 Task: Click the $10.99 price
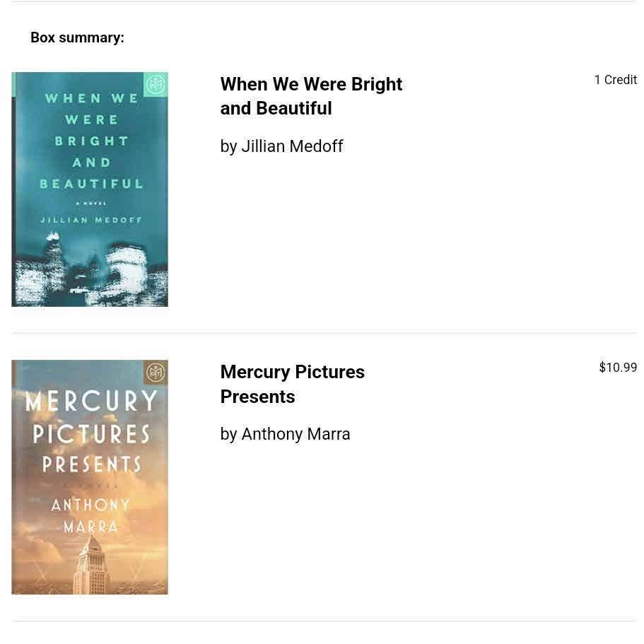pyautogui.click(x=617, y=368)
